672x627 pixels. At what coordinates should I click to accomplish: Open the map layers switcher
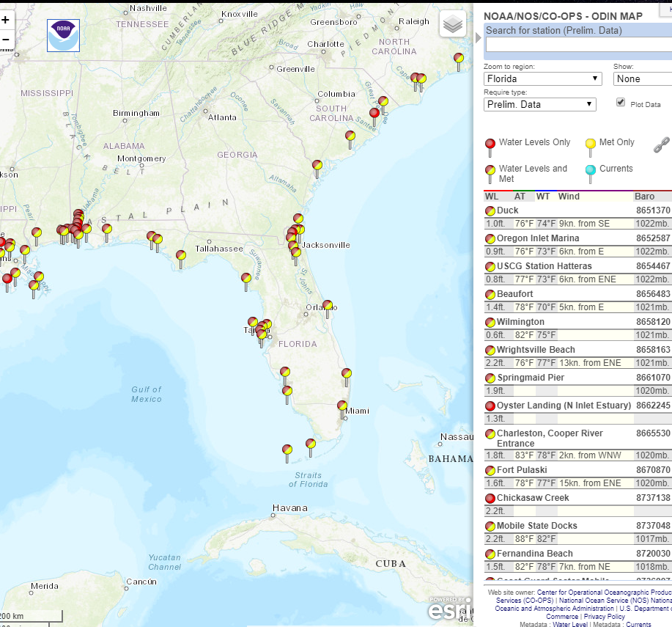453,23
